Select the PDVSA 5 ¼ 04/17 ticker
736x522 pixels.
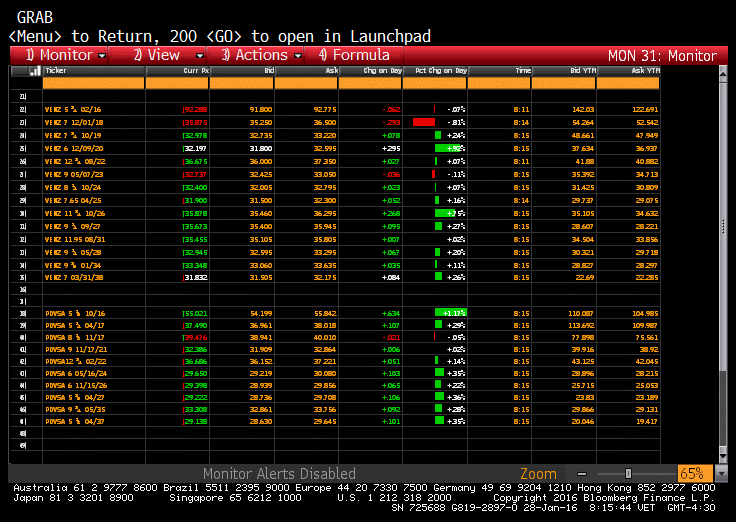[x=75, y=325]
